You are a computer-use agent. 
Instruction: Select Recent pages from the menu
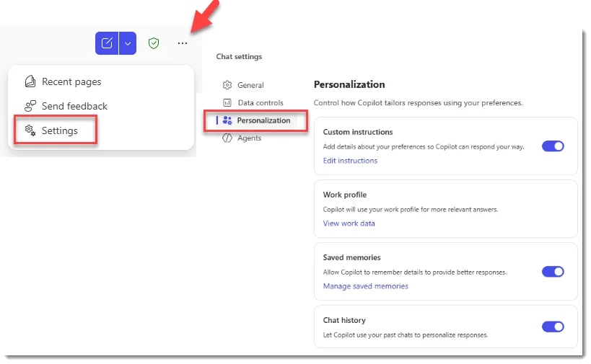[x=71, y=81]
